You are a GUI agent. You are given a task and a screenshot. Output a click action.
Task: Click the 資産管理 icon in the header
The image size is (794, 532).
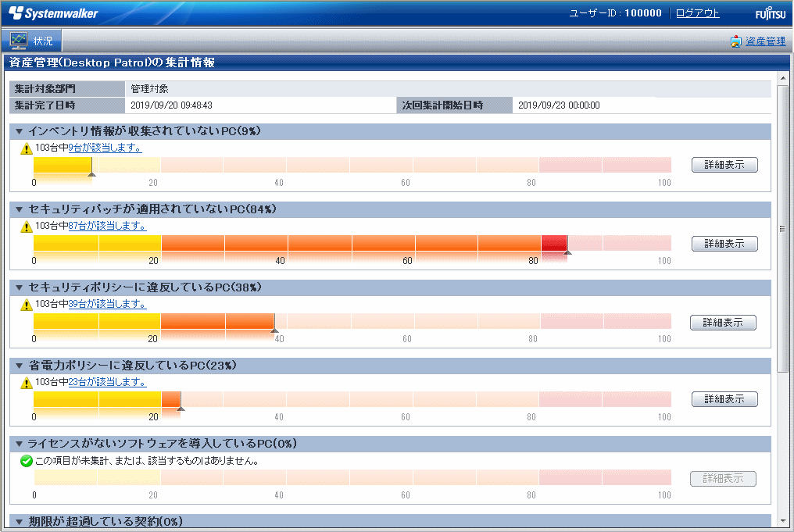(736, 41)
